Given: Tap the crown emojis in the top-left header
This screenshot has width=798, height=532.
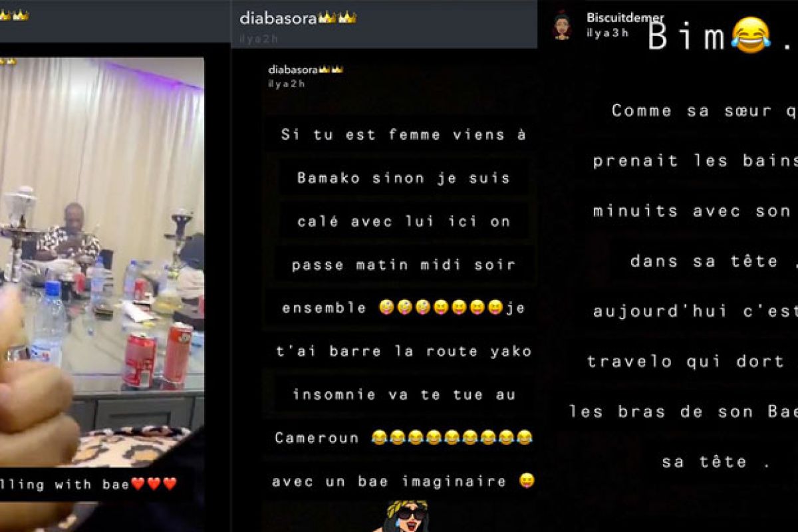Looking at the screenshot, I should (14, 15).
